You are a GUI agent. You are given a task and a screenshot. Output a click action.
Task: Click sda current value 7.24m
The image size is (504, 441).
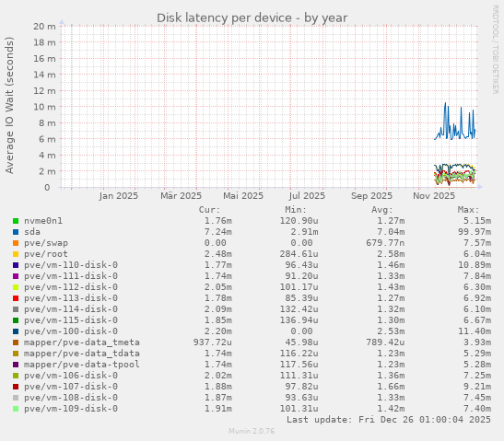218,232
